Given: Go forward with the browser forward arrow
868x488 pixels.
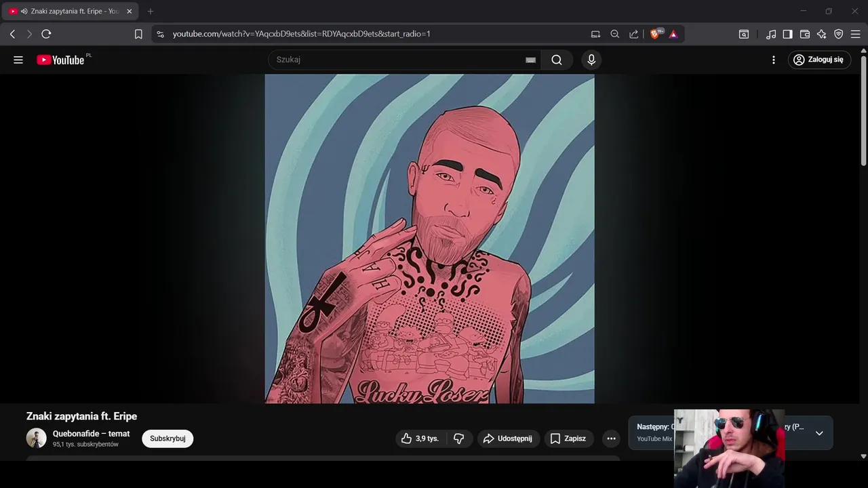Looking at the screenshot, I should coord(29,34).
